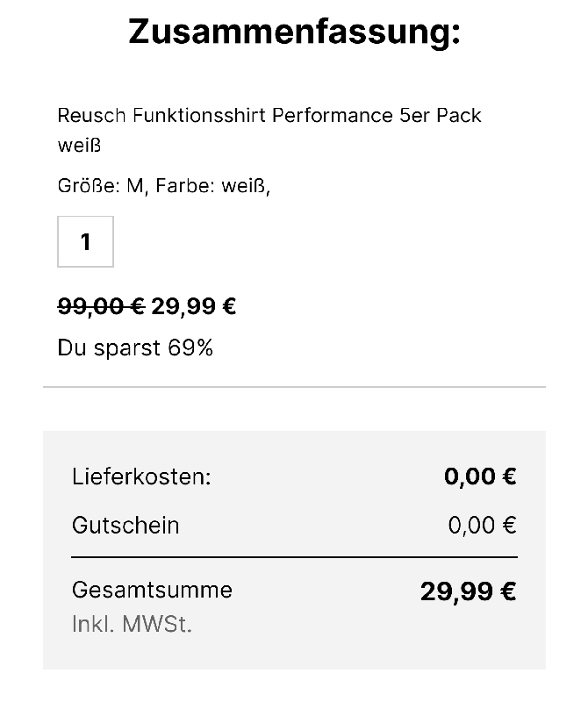Click the "Farbe: weiß" color attribute
Screen dimensions: 588x702
pyautogui.click(x=212, y=186)
